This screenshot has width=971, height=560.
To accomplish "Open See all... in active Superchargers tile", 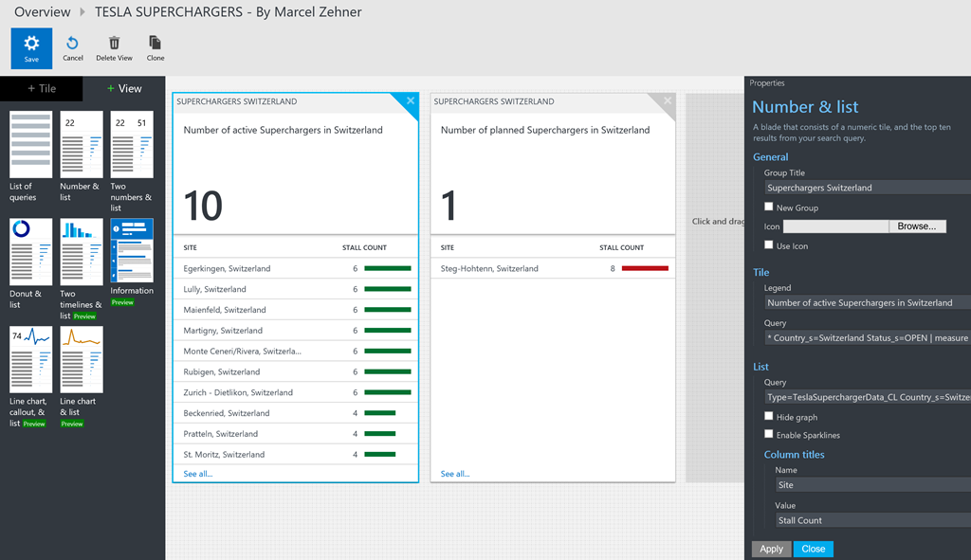I will (198, 474).
